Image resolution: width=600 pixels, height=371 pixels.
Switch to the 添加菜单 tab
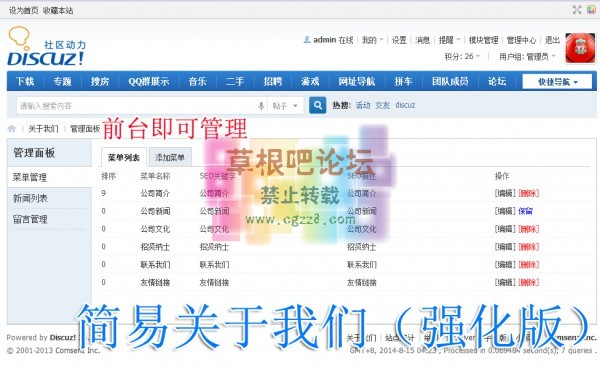tap(170, 157)
